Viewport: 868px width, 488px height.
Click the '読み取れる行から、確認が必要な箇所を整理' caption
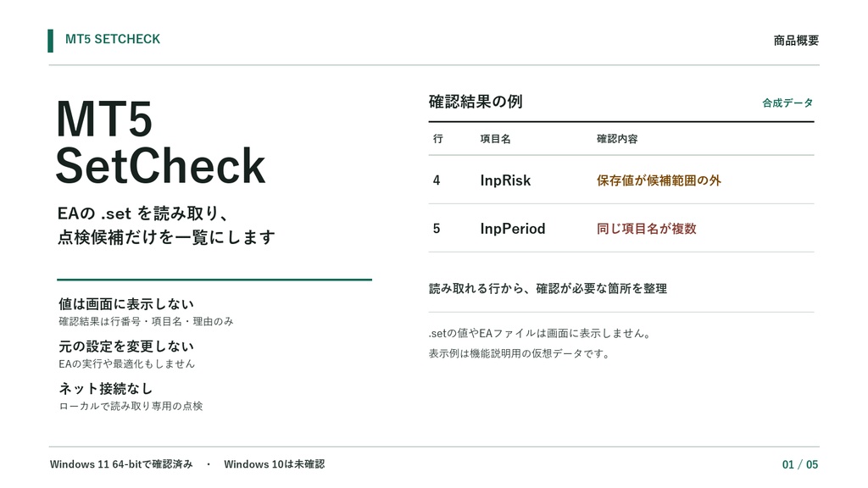(548, 288)
